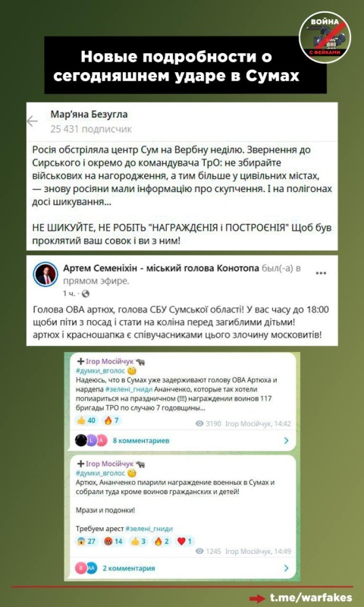This screenshot has height=607, width=364.
Task: Click the thumbs-up reaction showing 40
Action: tap(87, 420)
